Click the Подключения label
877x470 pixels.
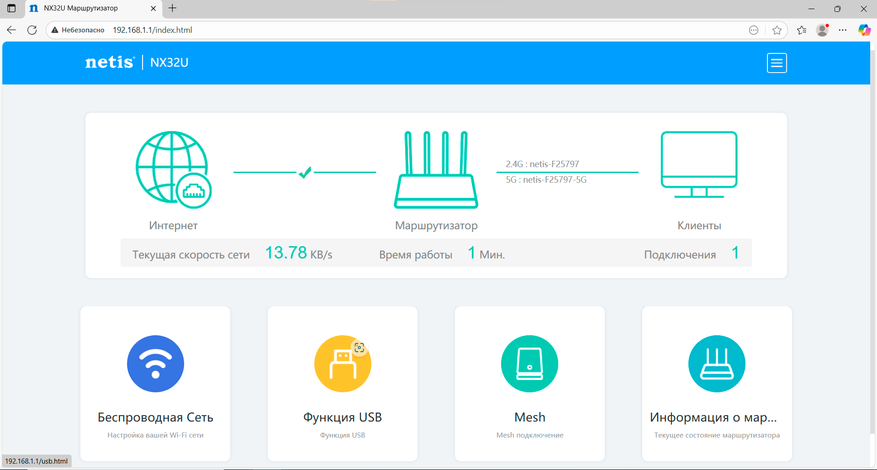coord(680,255)
